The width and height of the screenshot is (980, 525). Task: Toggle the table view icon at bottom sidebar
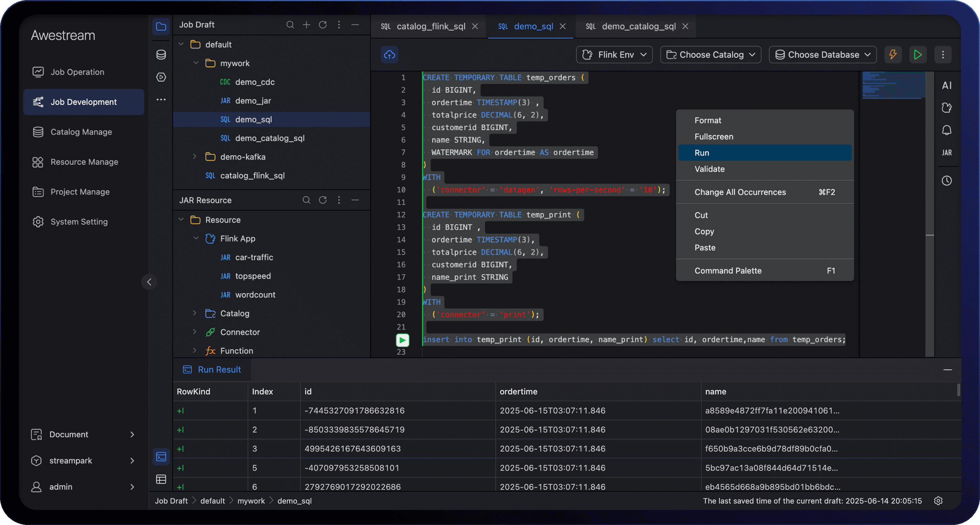coord(161,480)
